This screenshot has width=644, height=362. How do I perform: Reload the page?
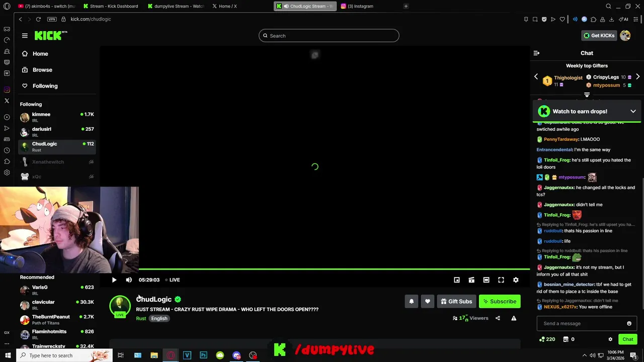(38, 19)
